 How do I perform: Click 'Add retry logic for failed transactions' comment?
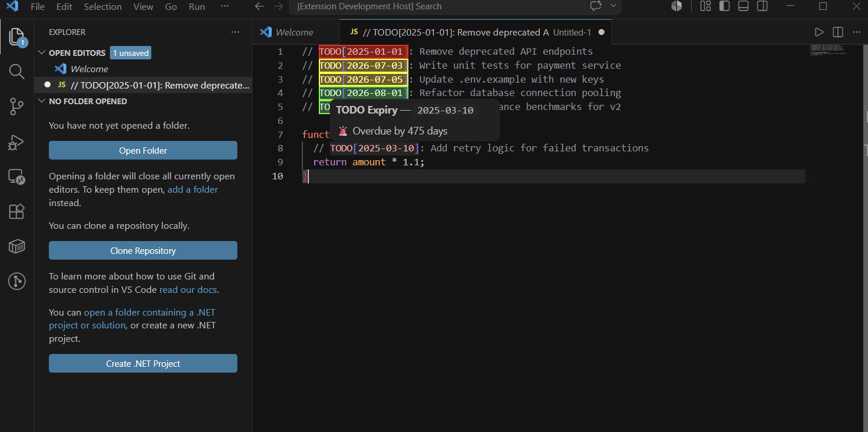[x=540, y=148]
